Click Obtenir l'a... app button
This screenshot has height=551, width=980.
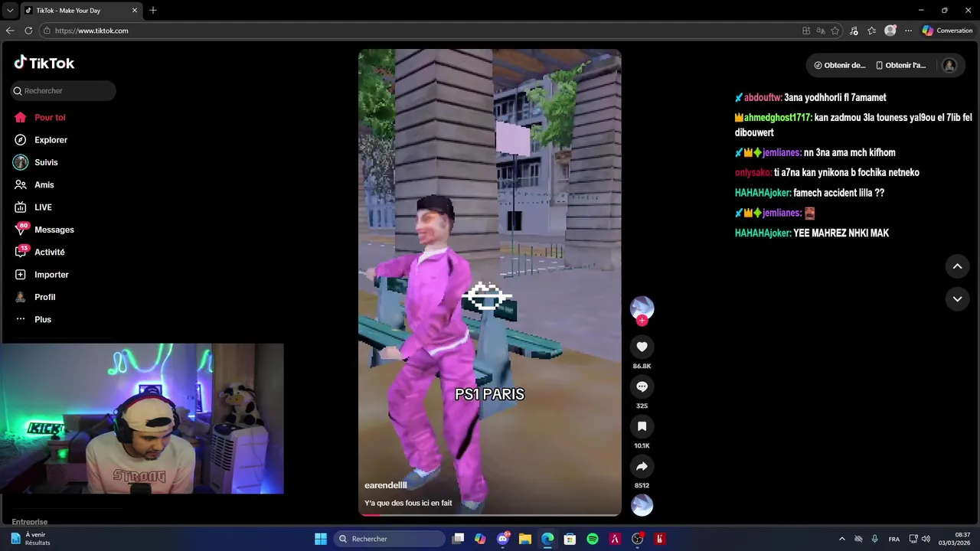pyautogui.click(x=901, y=65)
